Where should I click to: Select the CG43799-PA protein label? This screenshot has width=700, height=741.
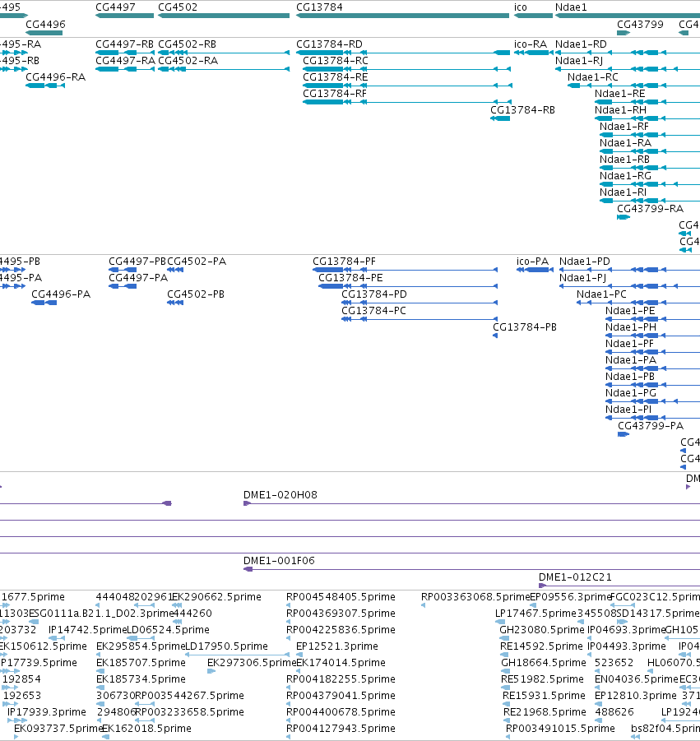pos(651,426)
